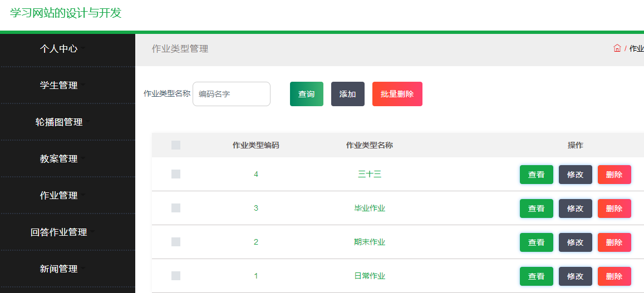This screenshot has height=293, width=644.
Task: Click the dropdown caret next to 学生管理
Action: 83,85
